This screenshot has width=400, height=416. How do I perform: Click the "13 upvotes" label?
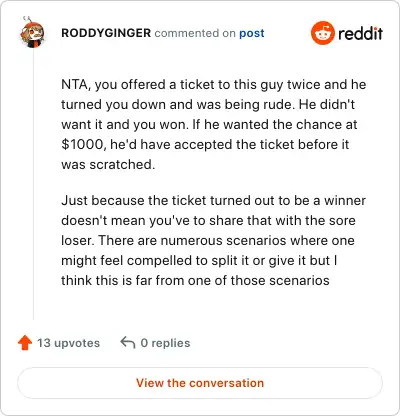[x=68, y=343]
